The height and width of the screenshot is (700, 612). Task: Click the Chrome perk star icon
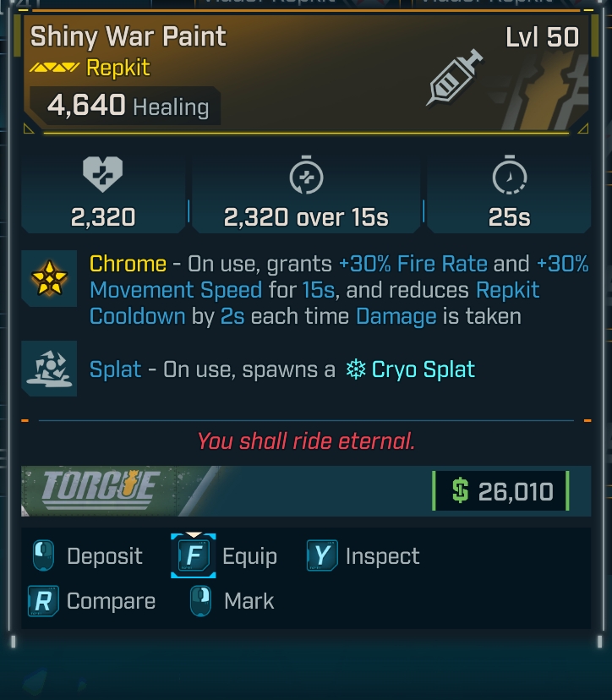49,278
